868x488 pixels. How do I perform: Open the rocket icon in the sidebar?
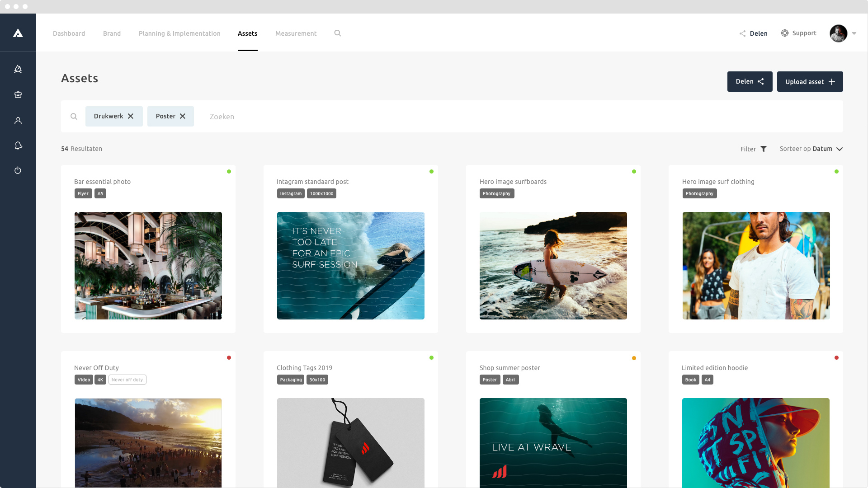(x=18, y=69)
